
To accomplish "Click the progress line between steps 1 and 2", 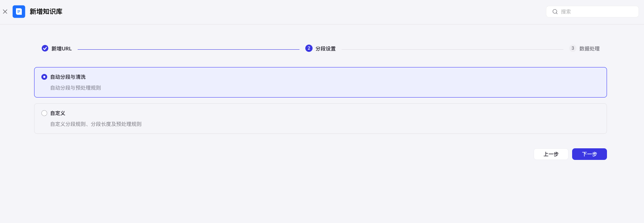I will click(x=188, y=49).
